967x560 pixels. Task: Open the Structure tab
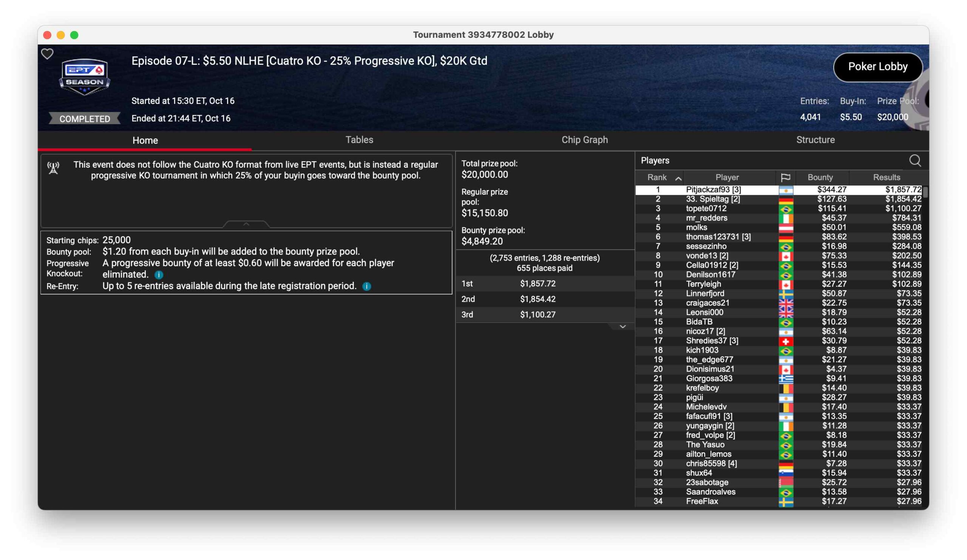tap(815, 140)
